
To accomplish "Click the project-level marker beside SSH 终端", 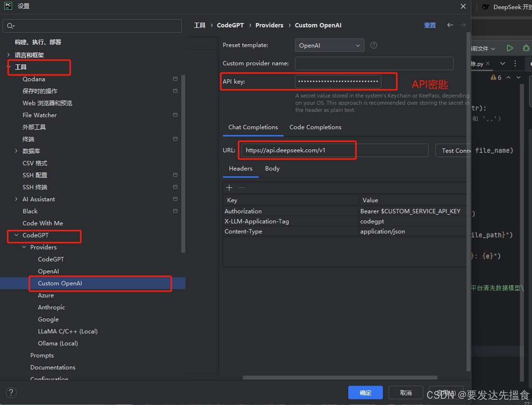I will click(x=175, y=187).
